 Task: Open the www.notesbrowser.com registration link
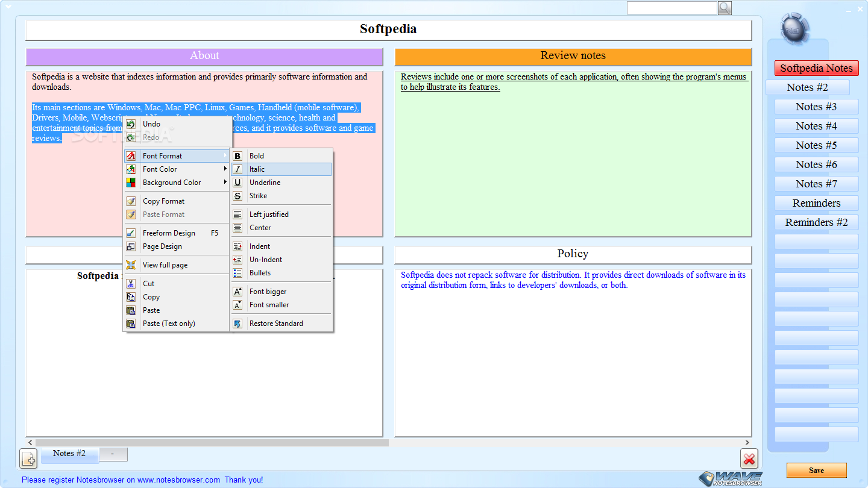tap(179, 480)
